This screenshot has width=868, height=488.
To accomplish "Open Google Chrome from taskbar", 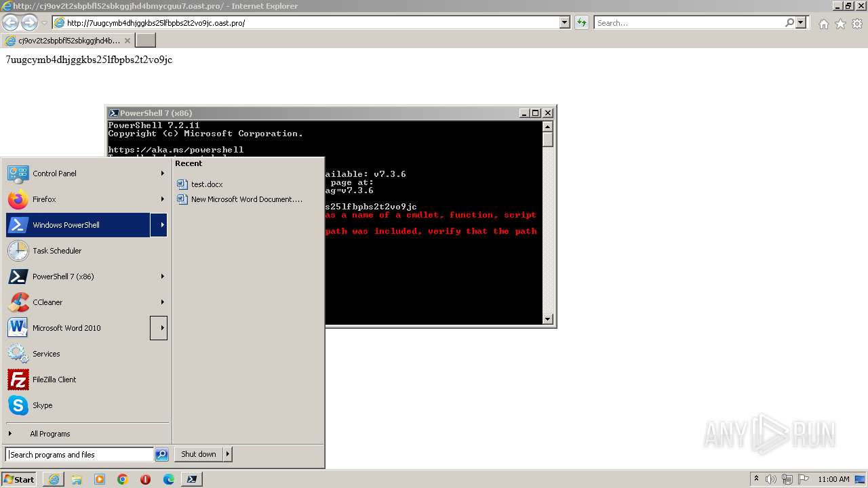I will pyautogui.click(x=123, y=479).
